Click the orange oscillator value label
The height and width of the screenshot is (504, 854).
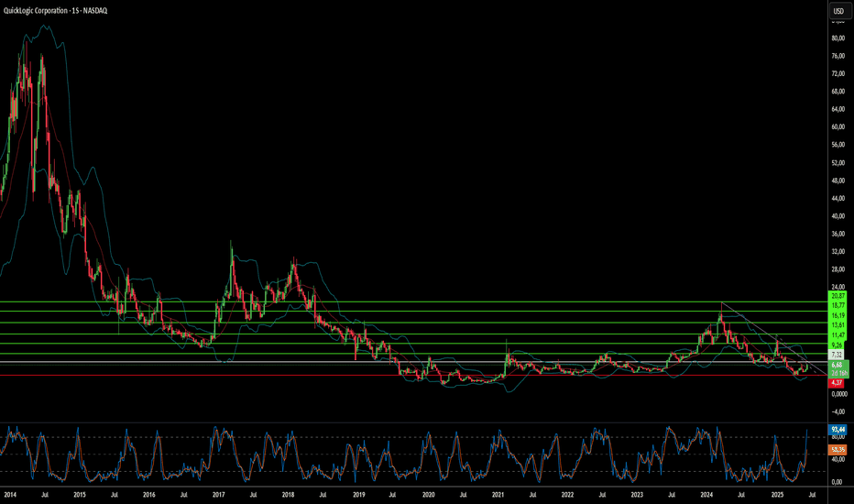click(x=838, y=450)
